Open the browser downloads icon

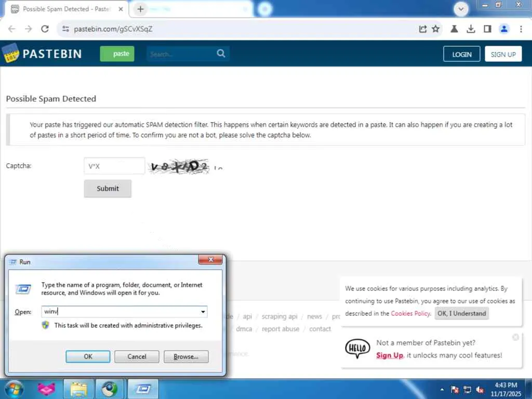(471, 29)
